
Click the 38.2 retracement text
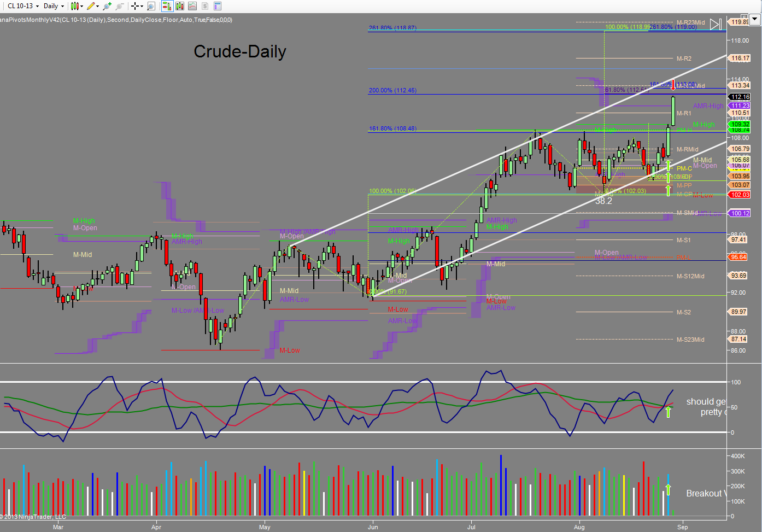pyautogui.click(x=603, y=201)
